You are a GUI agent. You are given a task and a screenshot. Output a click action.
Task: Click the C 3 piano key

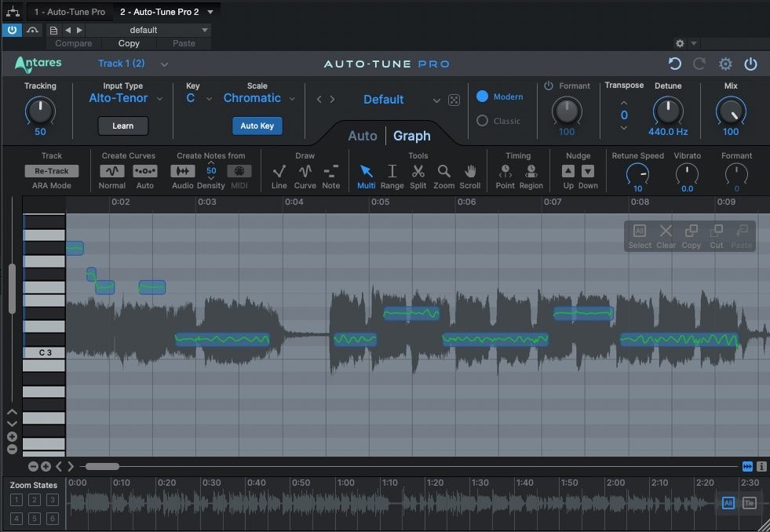[44, 352]
